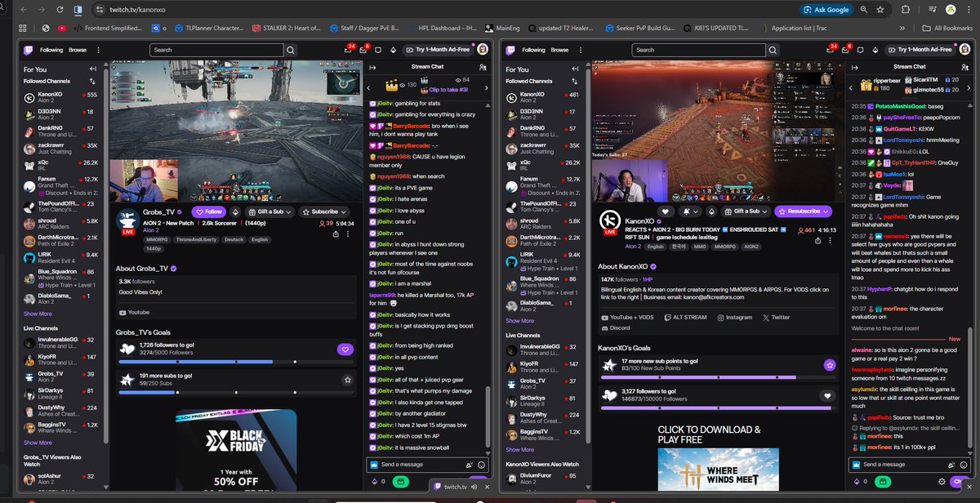
Task: Open inbox with badge 6 in right window
Action: coord(847,50)
